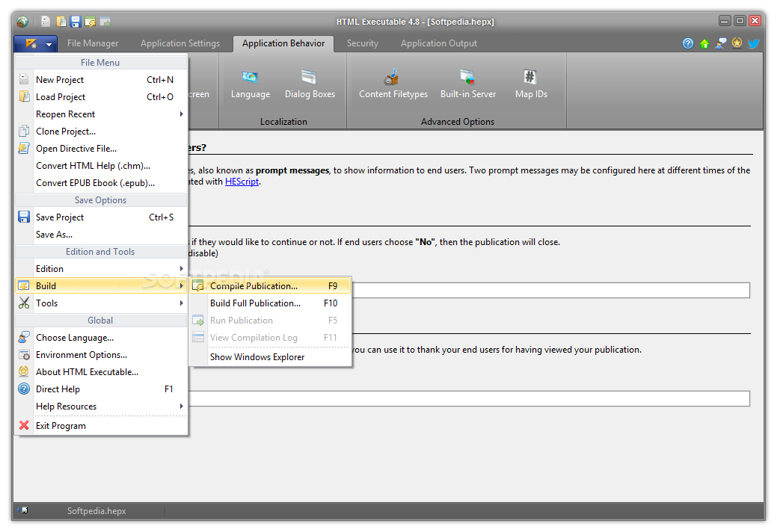
Task: Expand the Reopen Recent submenu
Action: coord(101,114)
